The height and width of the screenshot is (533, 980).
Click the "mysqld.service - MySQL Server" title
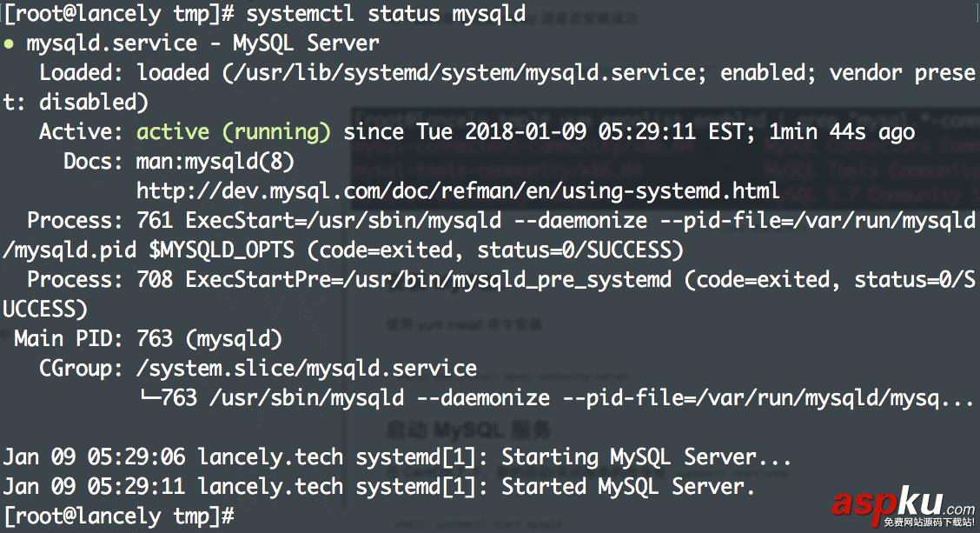(x=202, y=43)
